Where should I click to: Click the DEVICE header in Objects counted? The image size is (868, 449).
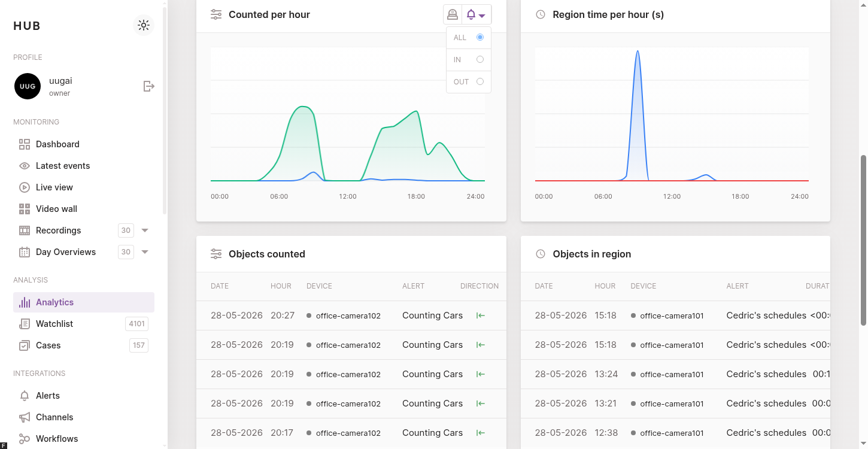point(319,286)
